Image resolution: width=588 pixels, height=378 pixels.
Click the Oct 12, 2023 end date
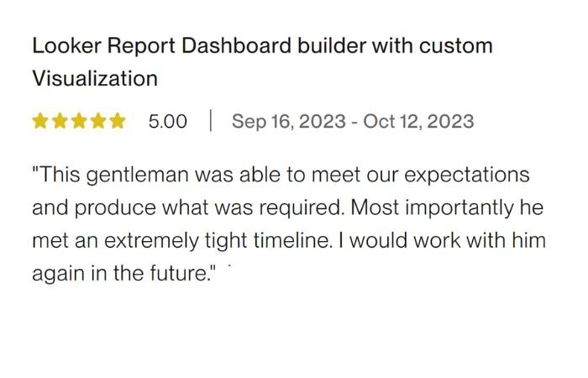click(x=418, y=122)
